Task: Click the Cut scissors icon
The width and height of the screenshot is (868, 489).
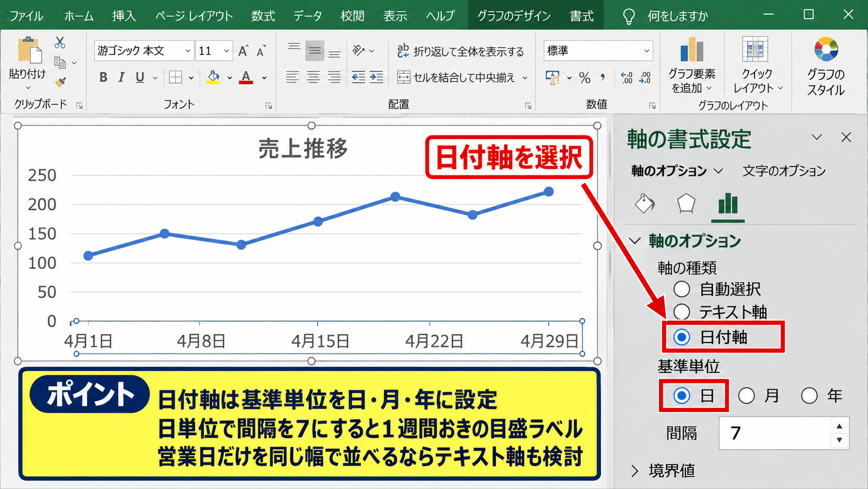Action: pos(60,43)
